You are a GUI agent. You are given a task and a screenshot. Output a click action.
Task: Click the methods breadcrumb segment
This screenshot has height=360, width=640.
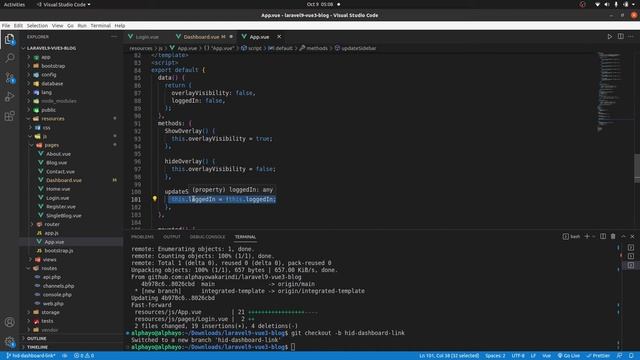(313, 48)
